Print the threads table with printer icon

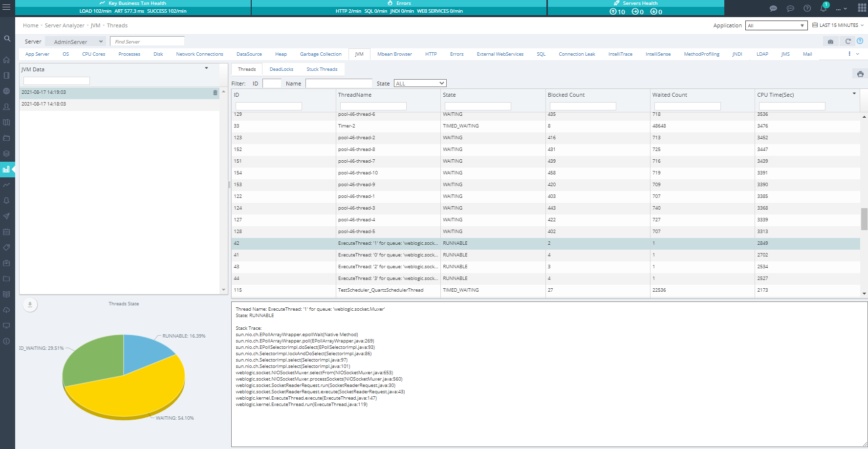click(x=860, y=74)
